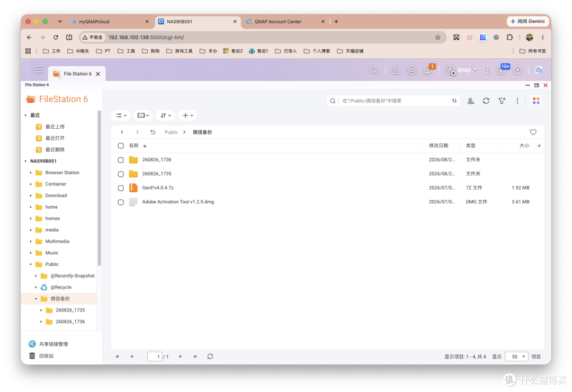This screenshot has width=572, height=392.
Task: Open the colorful apps grid icon
Action: click(536, 101)
